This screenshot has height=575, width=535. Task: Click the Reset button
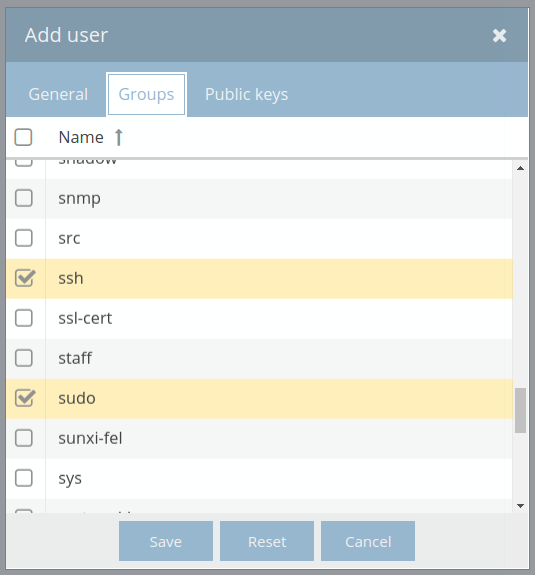pyautogui.click(x=267, y=541)
